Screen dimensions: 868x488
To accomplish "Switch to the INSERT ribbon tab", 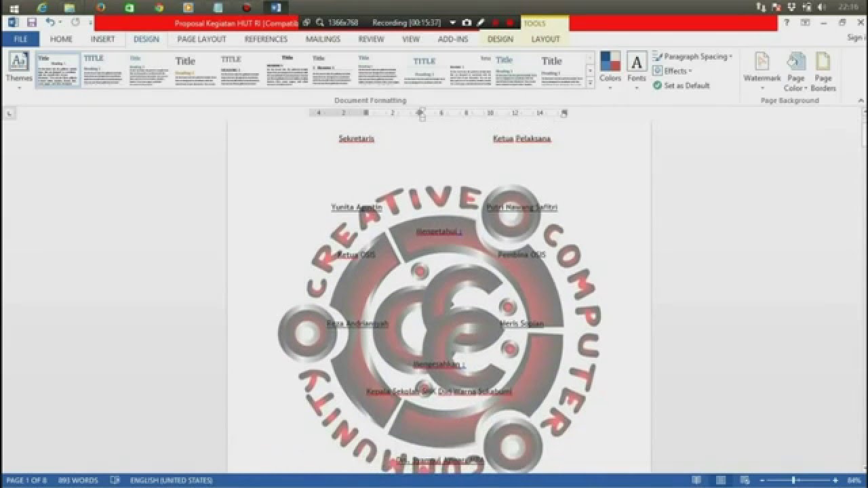I will coord(103,39).
